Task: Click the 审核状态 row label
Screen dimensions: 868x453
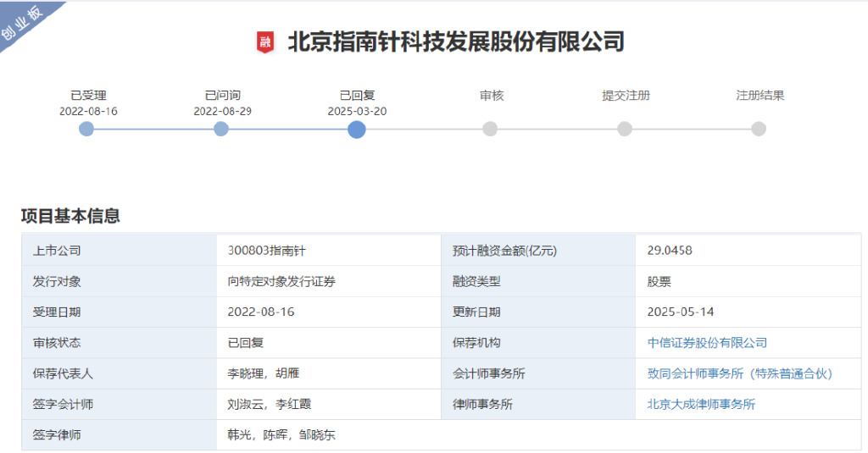Action: pyautogui.click(x=57, y=343)
